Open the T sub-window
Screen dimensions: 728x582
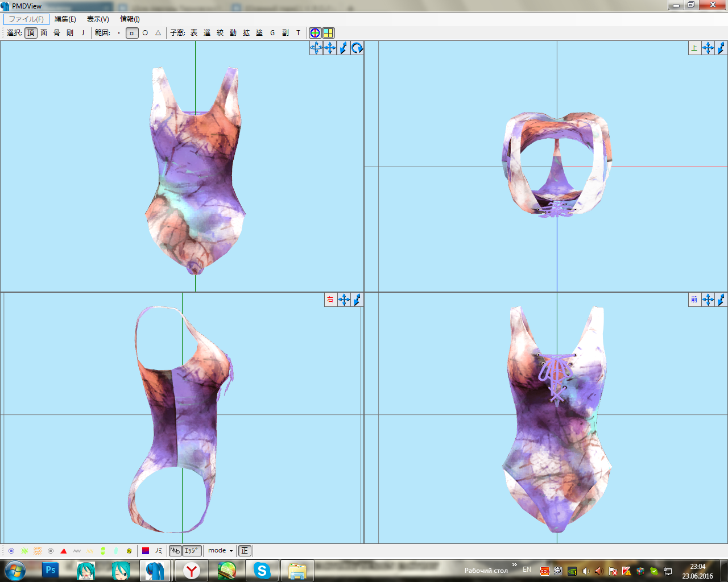298,33
